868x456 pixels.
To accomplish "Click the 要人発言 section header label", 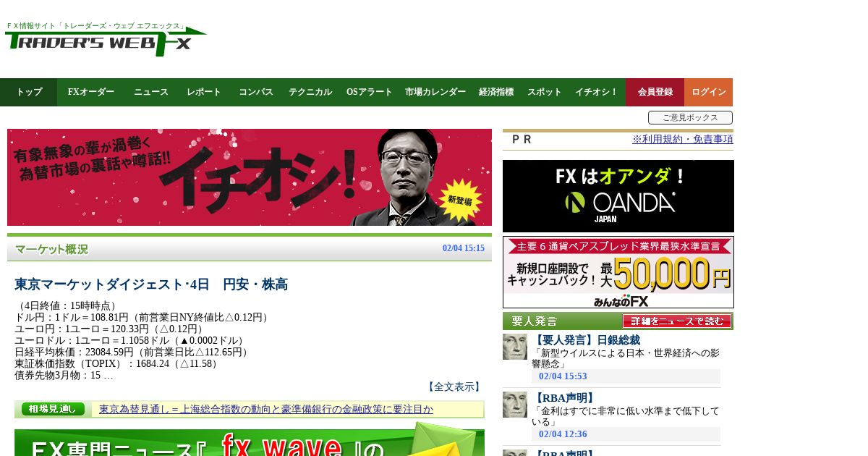I will 535,321.
